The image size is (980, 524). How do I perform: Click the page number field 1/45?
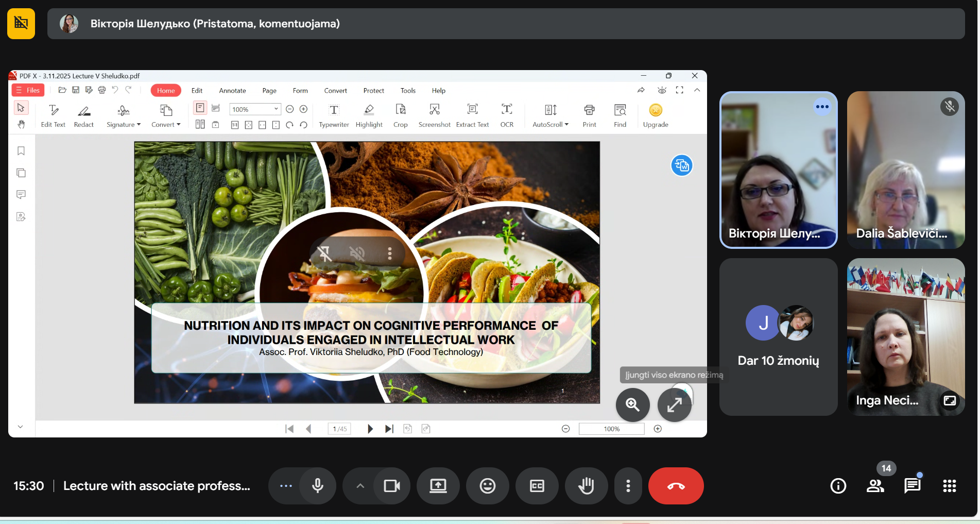click(x=339, y=429)
